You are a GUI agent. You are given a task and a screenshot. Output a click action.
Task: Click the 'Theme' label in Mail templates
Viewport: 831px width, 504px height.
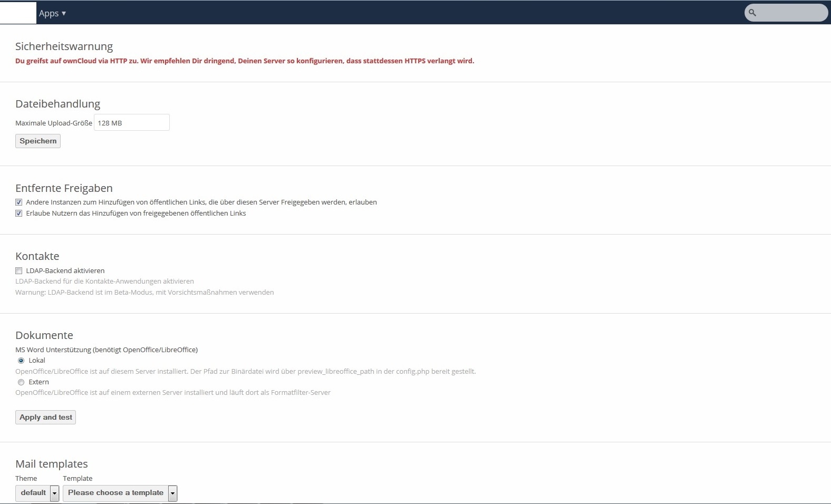[26, 479]
